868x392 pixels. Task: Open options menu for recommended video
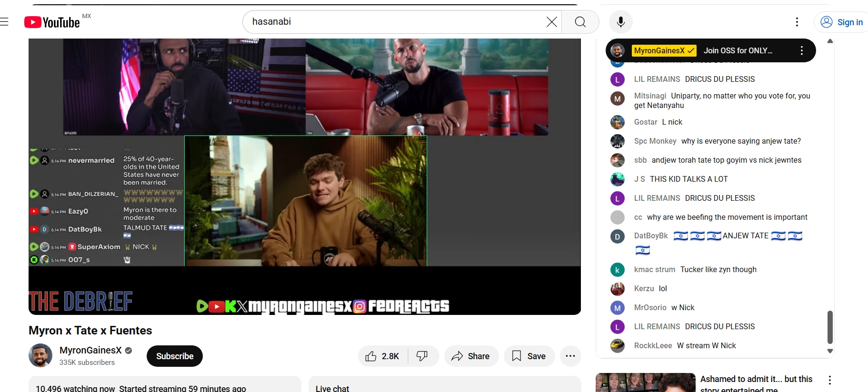830,380
